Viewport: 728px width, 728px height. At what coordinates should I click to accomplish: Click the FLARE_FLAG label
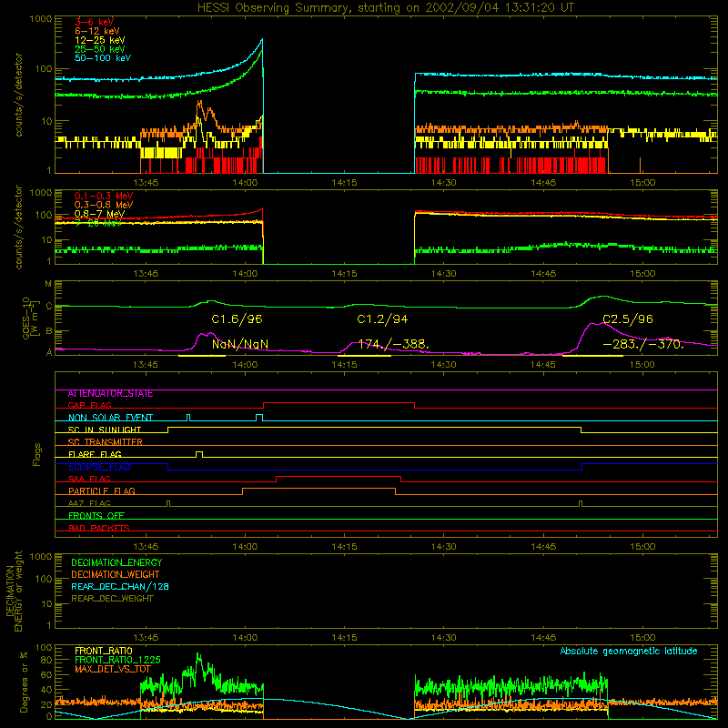[x=95, y=454]
